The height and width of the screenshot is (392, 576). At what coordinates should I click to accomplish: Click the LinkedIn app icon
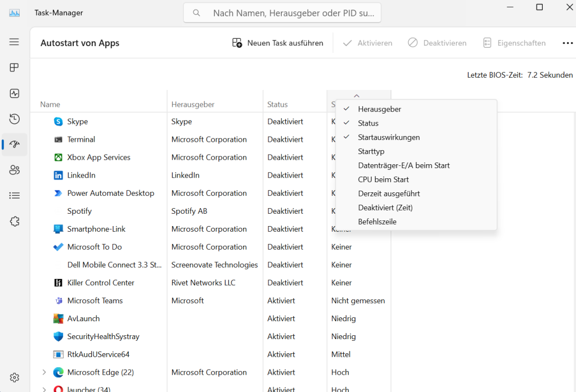tap(58, 175)
